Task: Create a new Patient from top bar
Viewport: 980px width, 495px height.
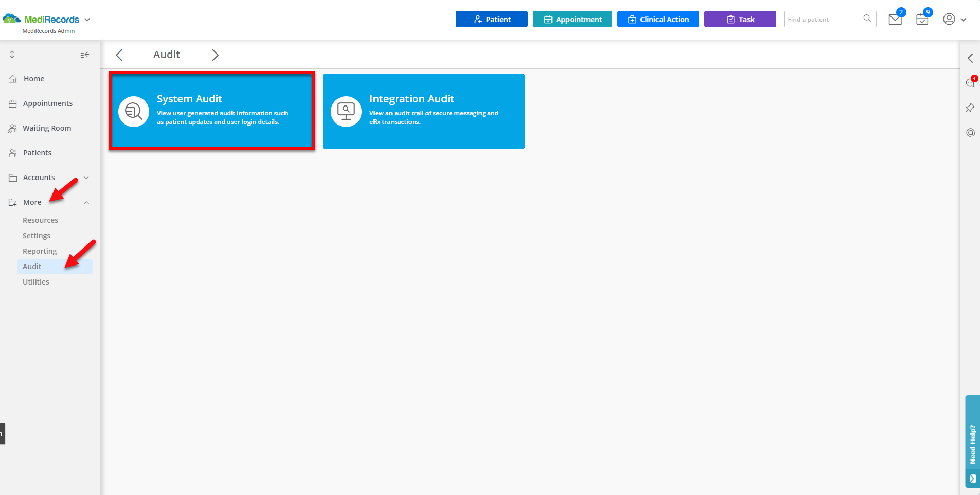Action: 491,19
